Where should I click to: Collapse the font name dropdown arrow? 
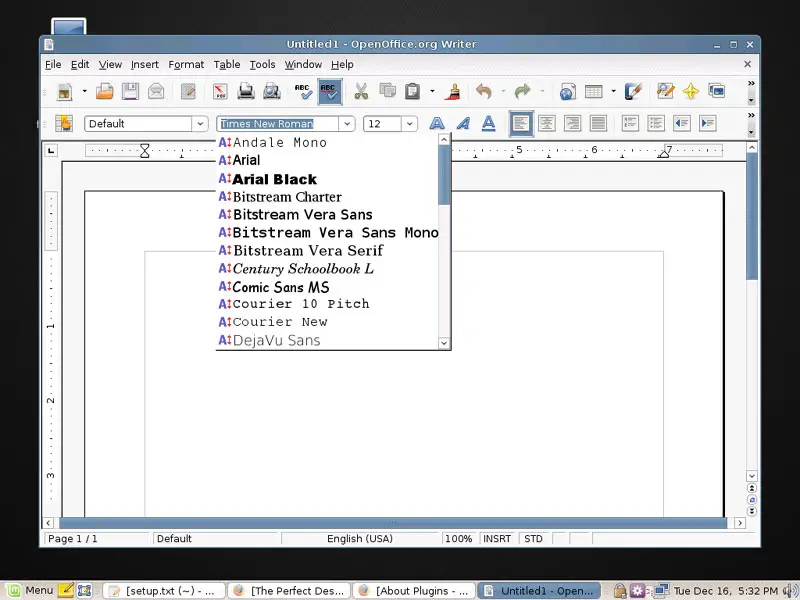pyautogui.click(x=346, y=124)
